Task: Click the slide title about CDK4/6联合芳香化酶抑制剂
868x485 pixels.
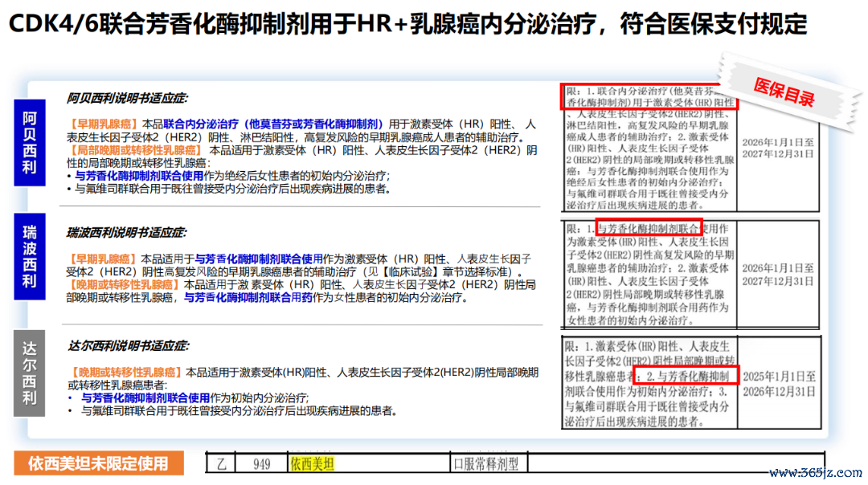Action: coord(408,24)
